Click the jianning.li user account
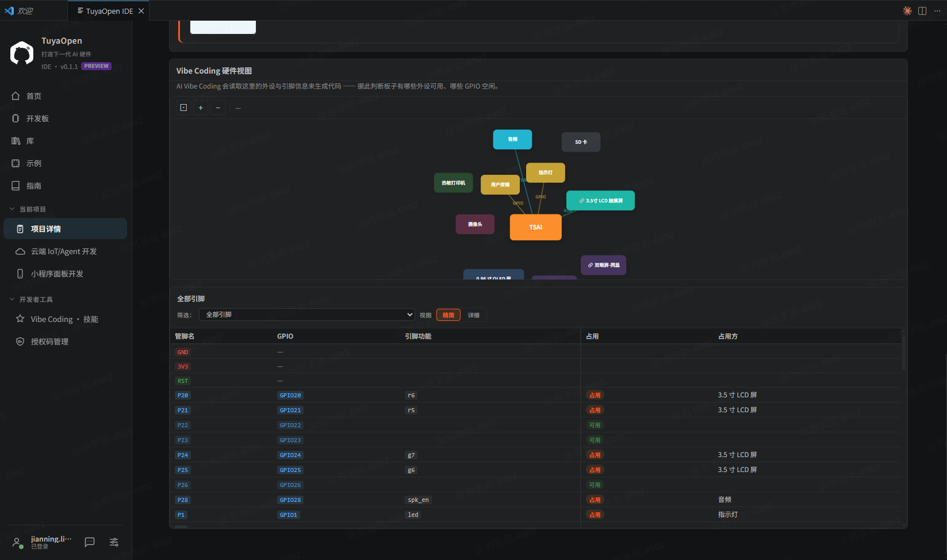Viewport: 947px width, 560px height. point(43,542)
